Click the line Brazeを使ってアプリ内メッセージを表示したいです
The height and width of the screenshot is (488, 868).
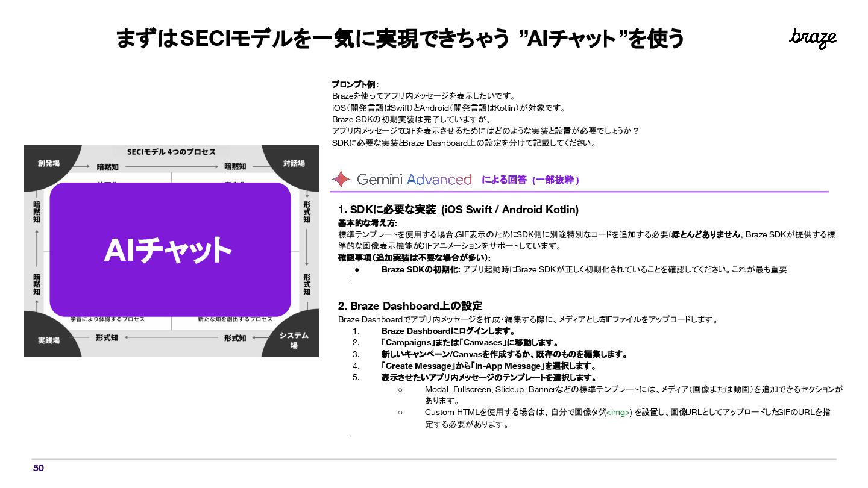point(424,96)
